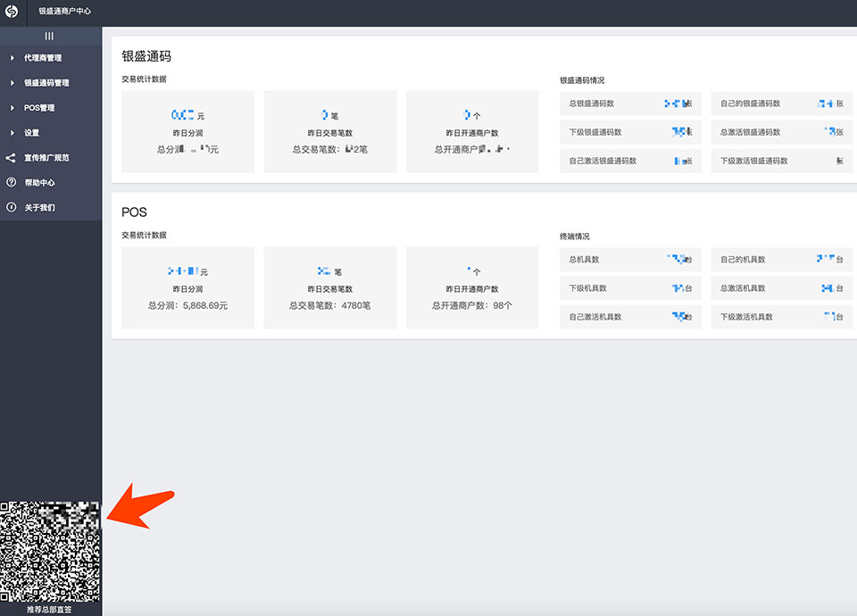Click the 终端情况 subheading
Image resolution: width=857 pixels, height=616 pixels.
pyautogui.click(x=574, y=237)
